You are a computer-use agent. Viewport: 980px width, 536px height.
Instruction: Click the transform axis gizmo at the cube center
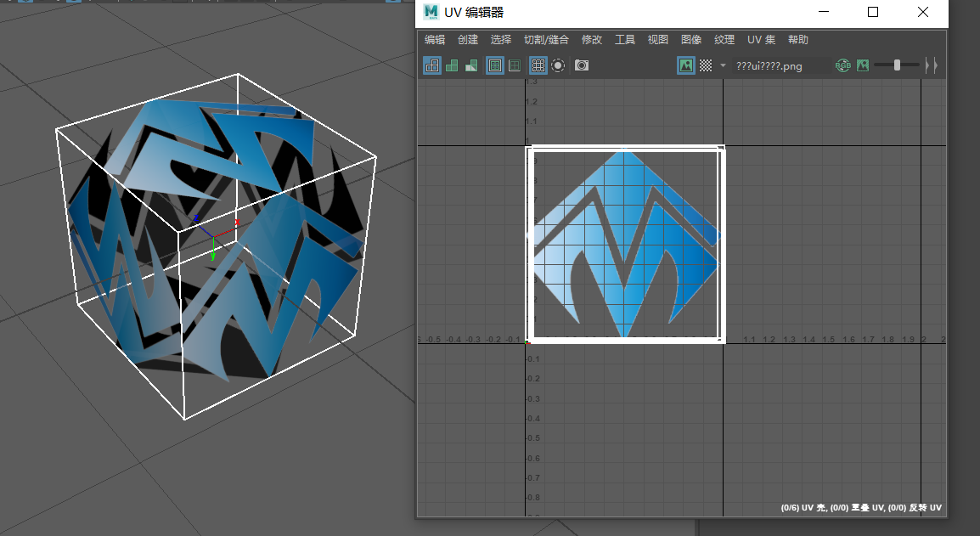click(214, 237)
